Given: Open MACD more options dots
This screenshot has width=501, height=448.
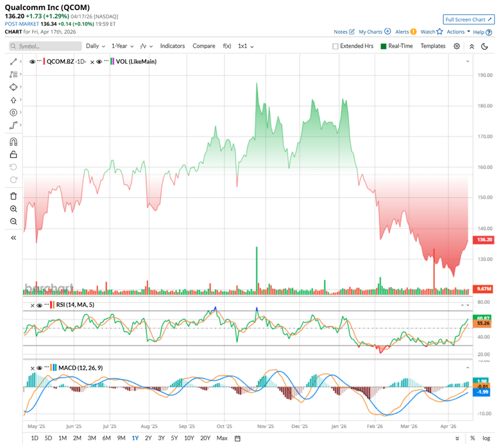Looking at the screenshot, I should pyautogui.click(x=47, y=366).
